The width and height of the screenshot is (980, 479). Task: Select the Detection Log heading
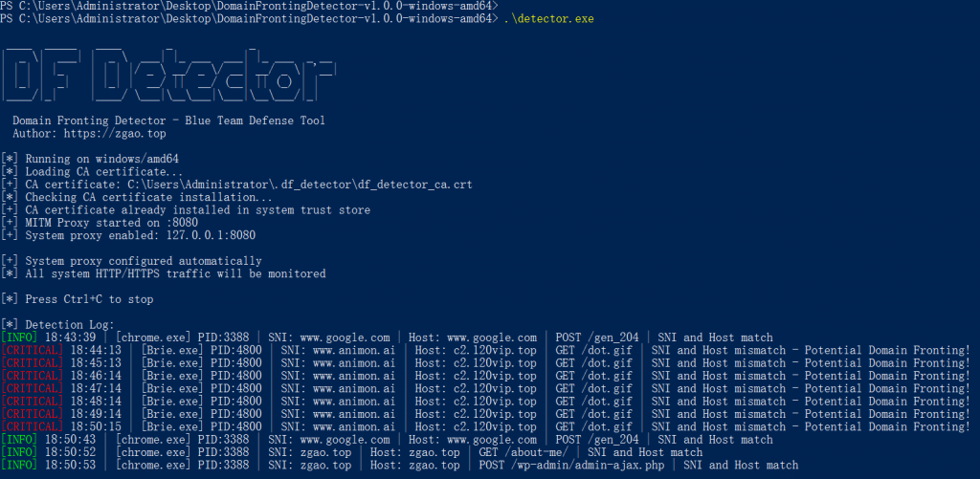tap(69, 325)
